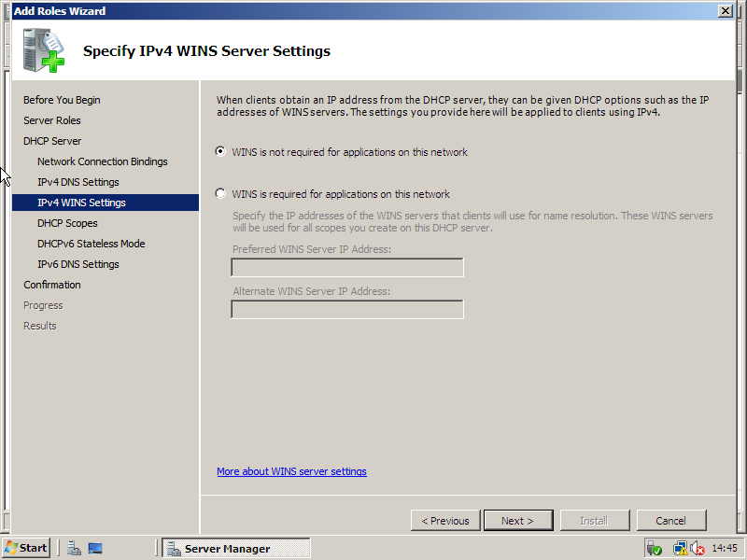This screenshot has height=560, width=747.
Task: Switch to Server Manager taskbar button
Action: point(235,548)
